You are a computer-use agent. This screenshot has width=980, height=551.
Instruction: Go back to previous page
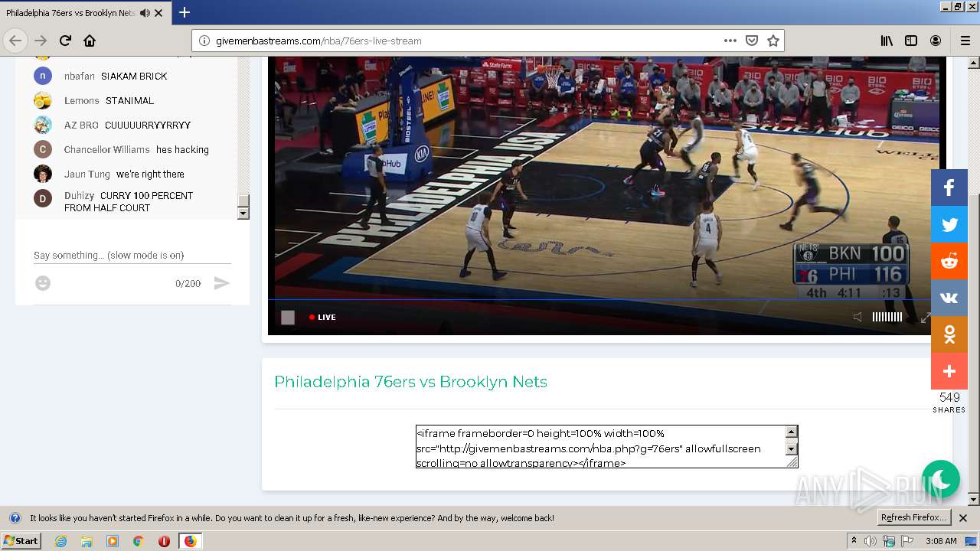coord(15,41)
